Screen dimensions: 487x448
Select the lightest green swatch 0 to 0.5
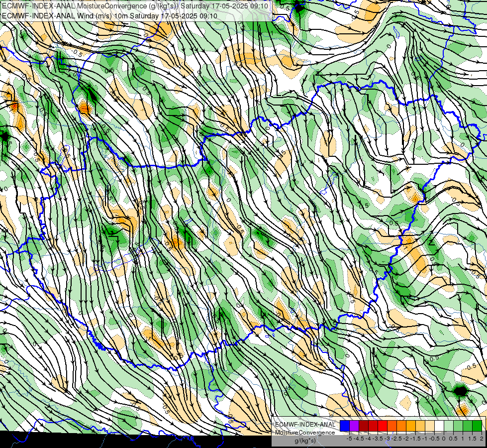tap(449, 426)
